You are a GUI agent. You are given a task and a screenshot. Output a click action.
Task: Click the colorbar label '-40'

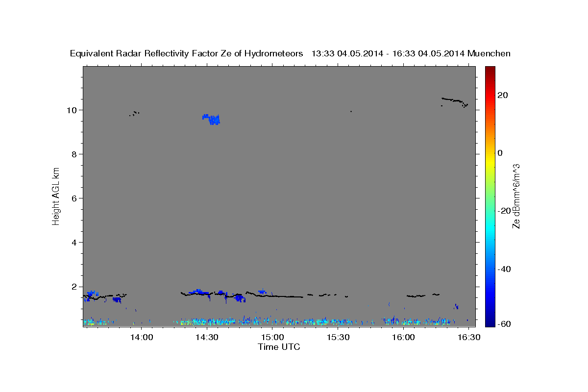pyautogui.click(x=504, y=269)
